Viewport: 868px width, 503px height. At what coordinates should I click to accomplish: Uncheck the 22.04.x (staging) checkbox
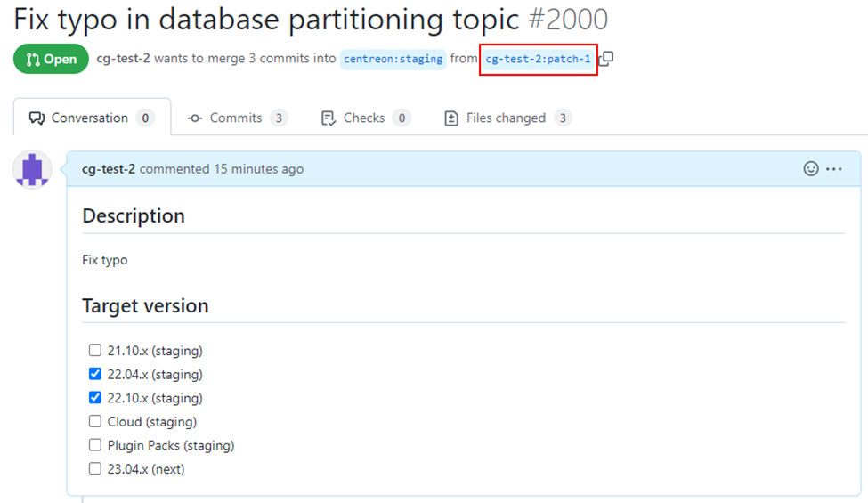coord(95,374)
